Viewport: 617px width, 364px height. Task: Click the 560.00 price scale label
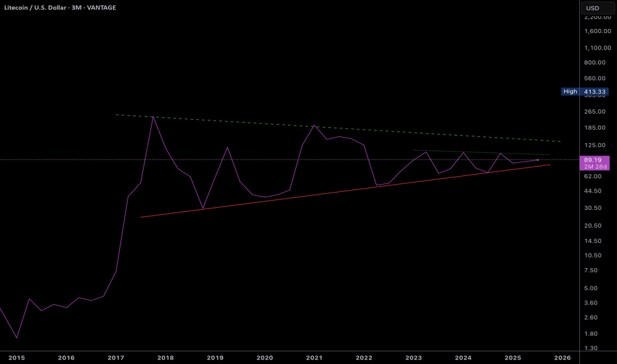pyautogui.click(x=594, y=78)
